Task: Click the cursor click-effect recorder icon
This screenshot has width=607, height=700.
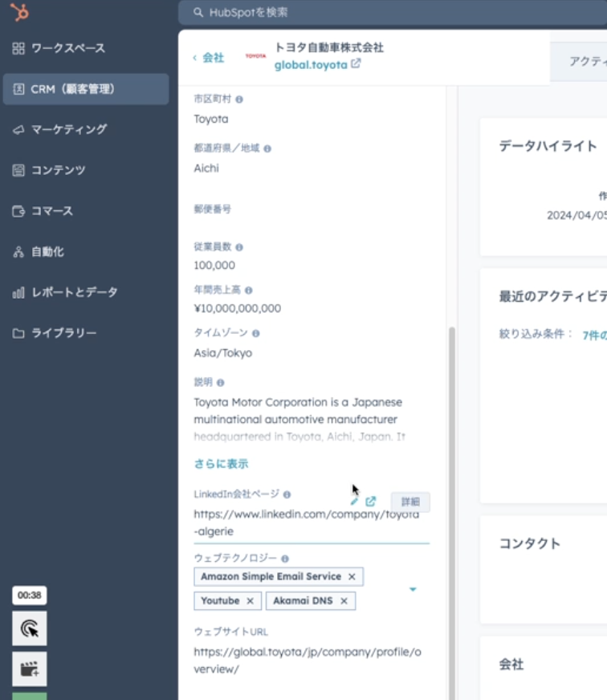Action: [x=30, y=629]
